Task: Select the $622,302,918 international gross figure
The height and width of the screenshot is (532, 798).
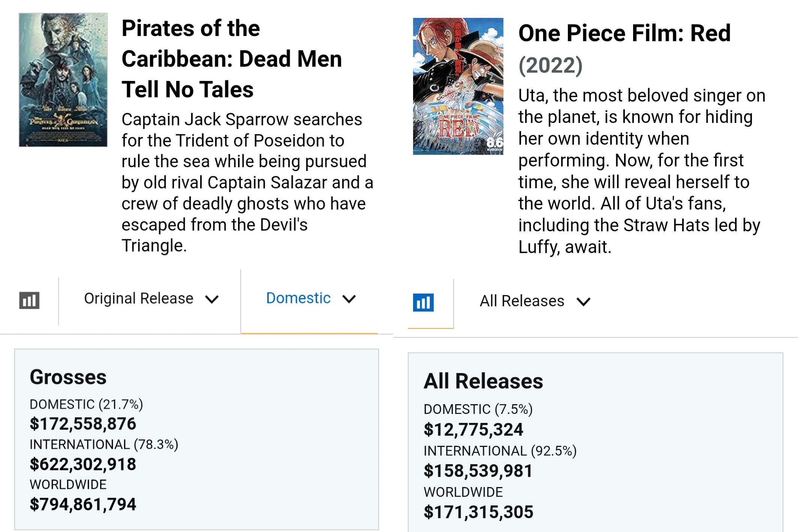Action: click(x=83, y=464)
